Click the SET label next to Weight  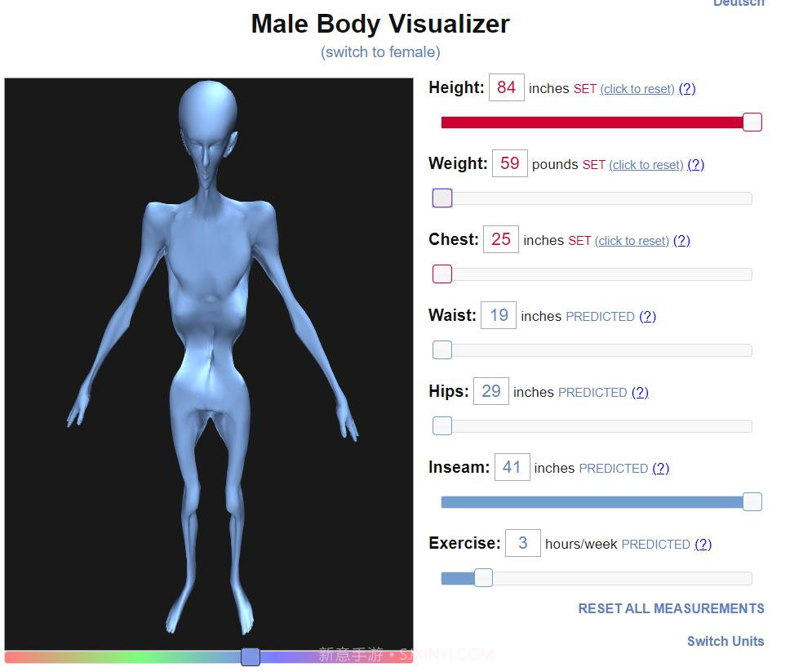[593, 164]
